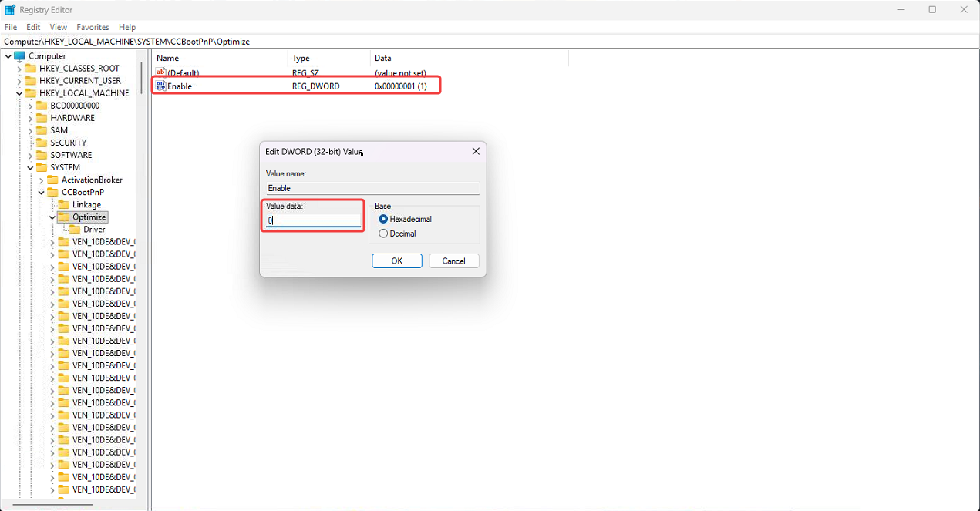
Task: Select the HKEY_CLASSES_ROOT folder icon
Action: (x=31, y=69)
